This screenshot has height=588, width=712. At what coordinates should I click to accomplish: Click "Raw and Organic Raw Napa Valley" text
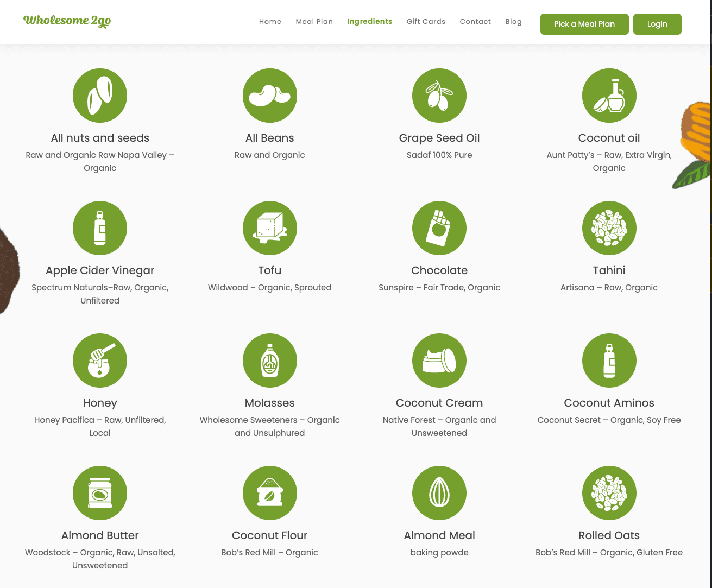pyautogui.click(x=96, y=155)
